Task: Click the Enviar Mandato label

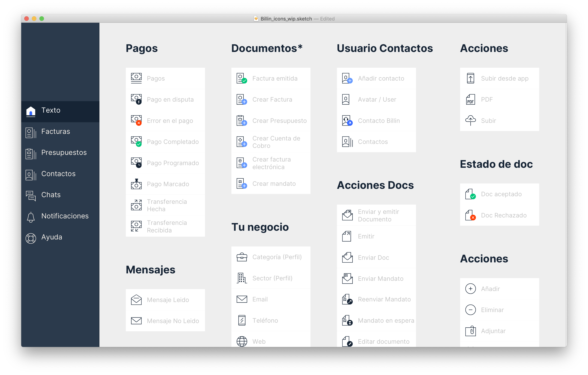Action: (380, 279)
